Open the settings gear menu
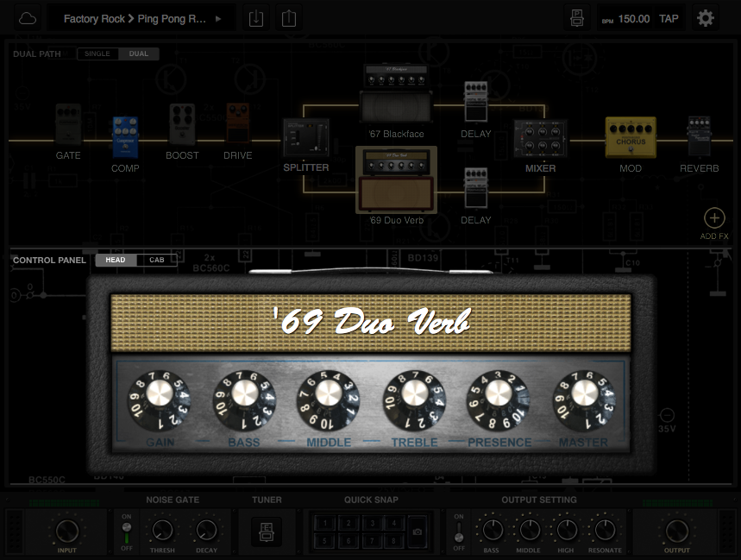The image size is (741, 560). [705, 17]
